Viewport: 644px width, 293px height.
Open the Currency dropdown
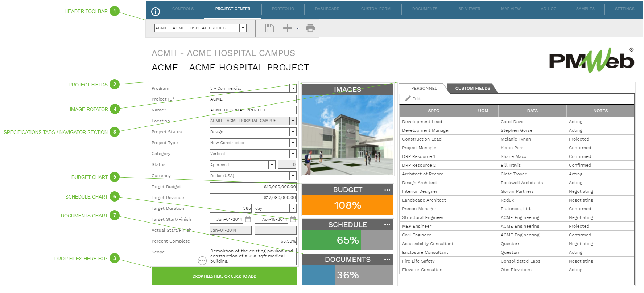coord(293,176)
